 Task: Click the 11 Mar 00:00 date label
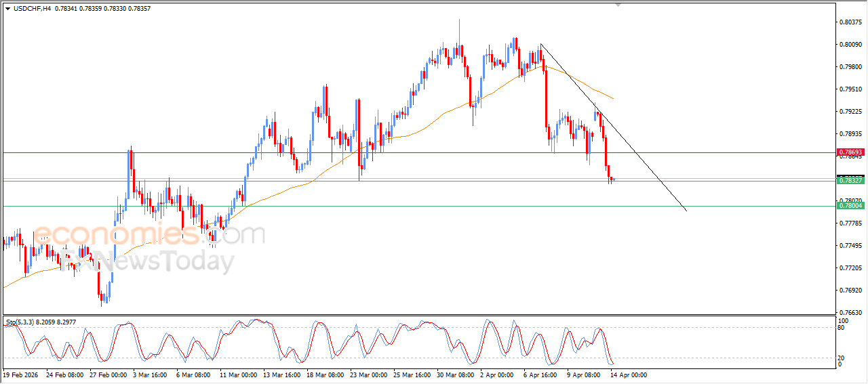(x=237, y=375)
